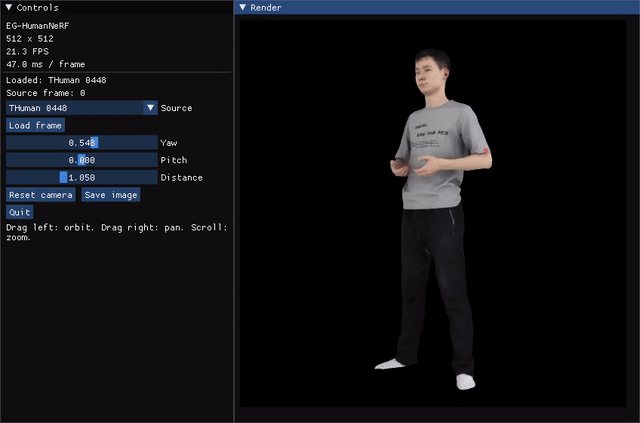Screen dimensions: 640x423
Task: Click the Distance slider
Action: click(82, 177)
